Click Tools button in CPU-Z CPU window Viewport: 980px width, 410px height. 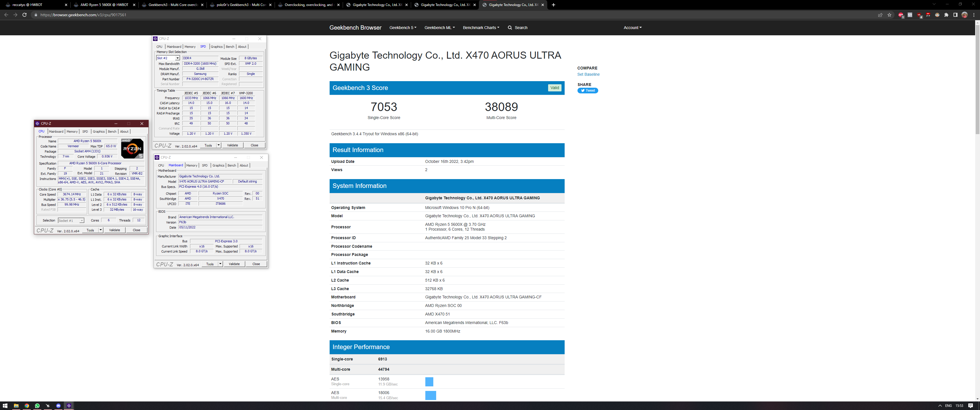pos(90,230)
